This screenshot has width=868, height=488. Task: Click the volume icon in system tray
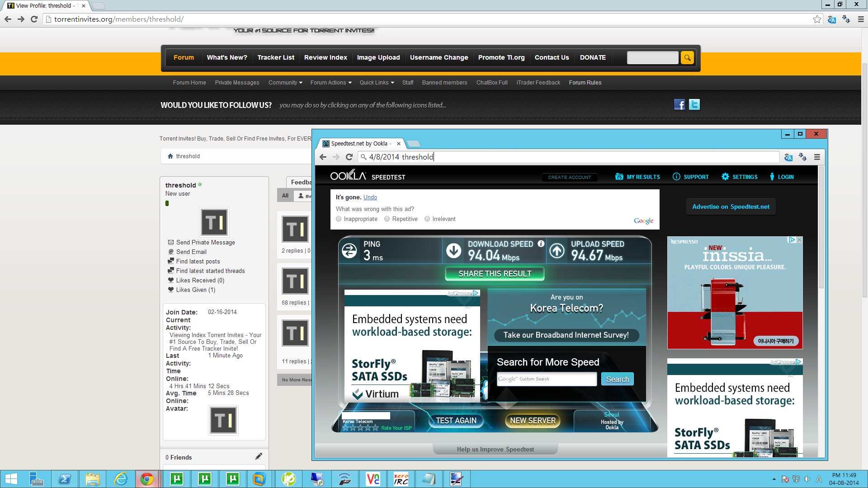pyautogui.click(x=807, y=479)
